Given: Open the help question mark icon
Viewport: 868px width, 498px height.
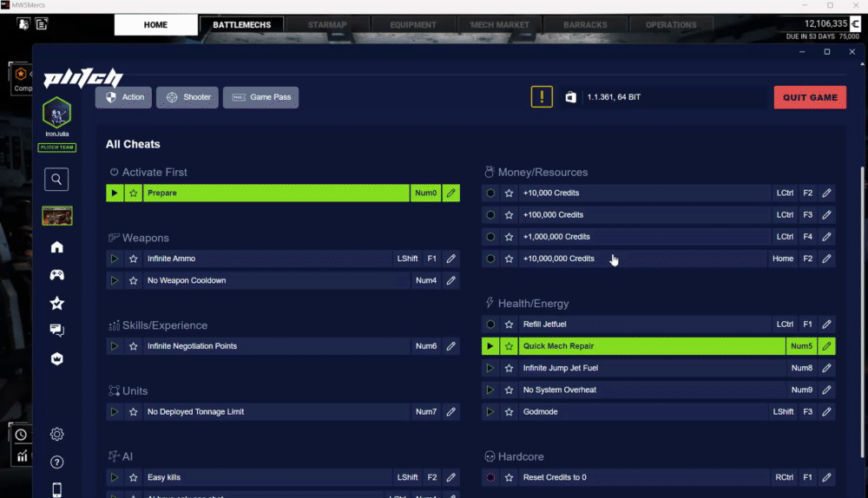Looking at the screenshot, I should tap(56, 462).
